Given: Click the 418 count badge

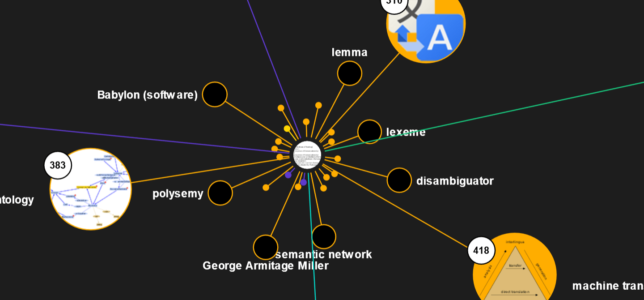Looking at the screenshot, I should pyautogui.click(x=481, y=250).
